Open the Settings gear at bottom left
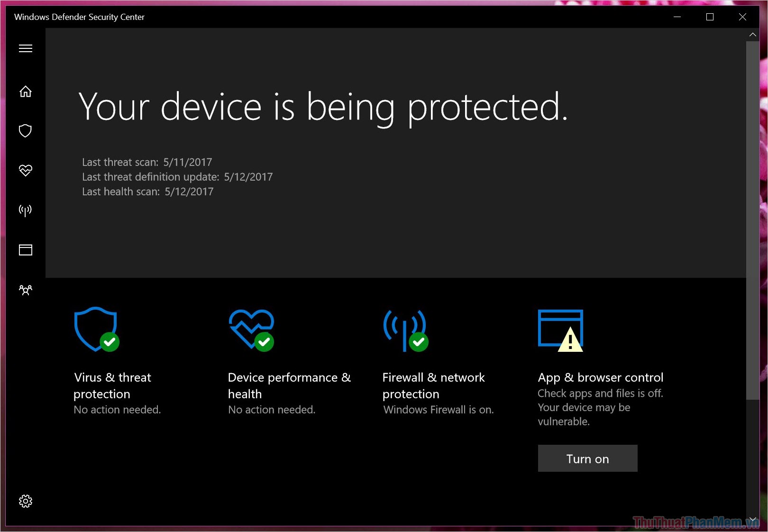This screenshot has width=768, height=532. 25,501
